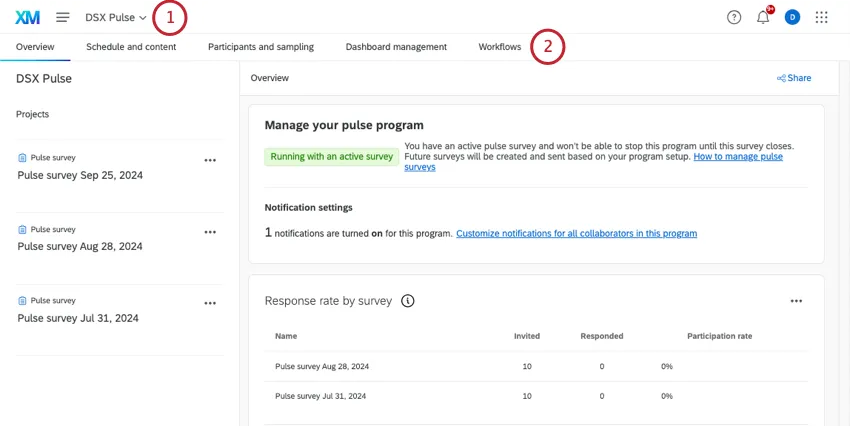The image size is (850, 426).
Task: Open the notifications bell icon
Action: click(763, 17)
